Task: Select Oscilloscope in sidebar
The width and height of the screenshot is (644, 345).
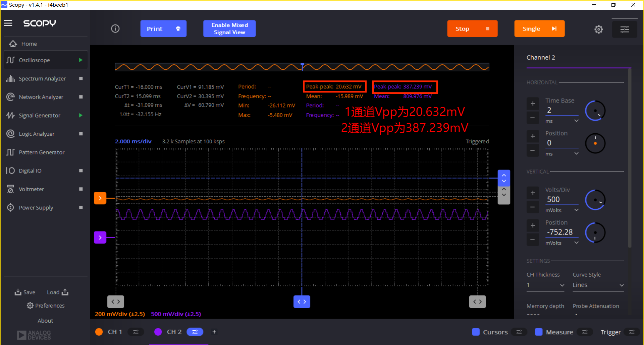Action: pos(45,60)
